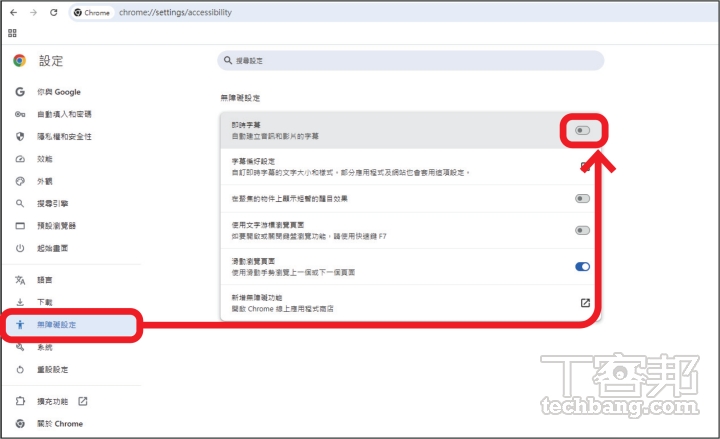Open 隱私權和安全性 section

(64, 136)
